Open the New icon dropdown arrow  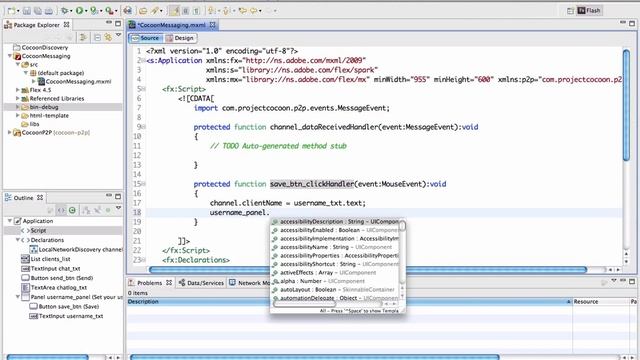(x=18, y=11)
